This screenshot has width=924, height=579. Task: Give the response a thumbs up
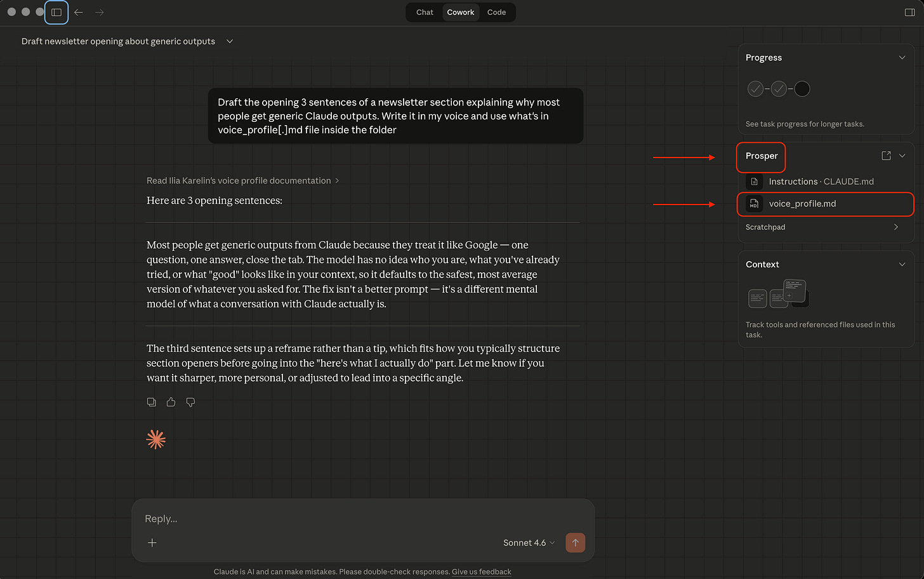click(171, 402)
